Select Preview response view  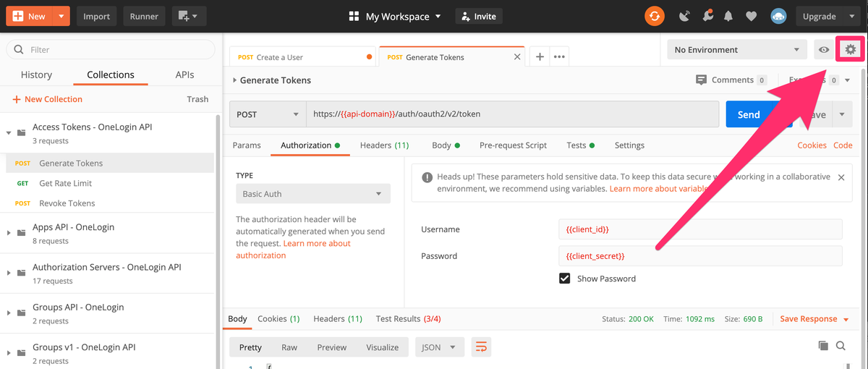point(332,347)
